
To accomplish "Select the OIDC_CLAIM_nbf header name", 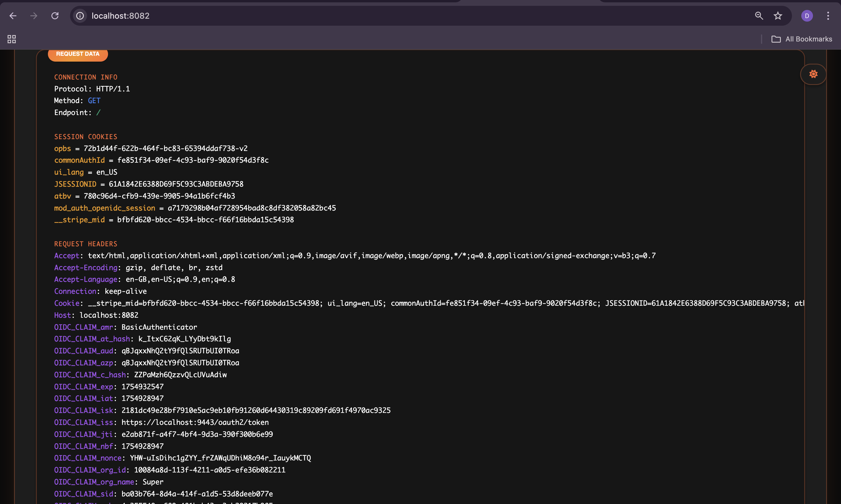I will pyautogui.click(x=84, y=446).
